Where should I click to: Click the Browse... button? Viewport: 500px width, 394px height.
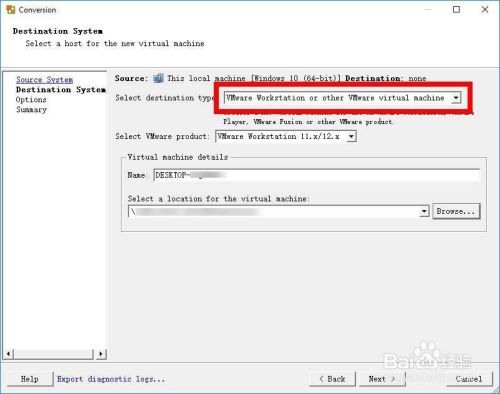tap(456, 211)
